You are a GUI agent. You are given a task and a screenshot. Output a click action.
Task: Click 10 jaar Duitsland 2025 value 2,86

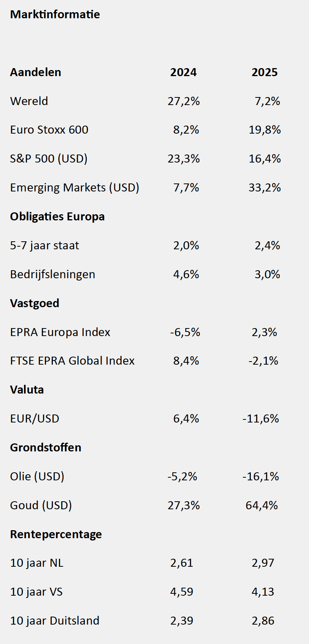[263, 621]
